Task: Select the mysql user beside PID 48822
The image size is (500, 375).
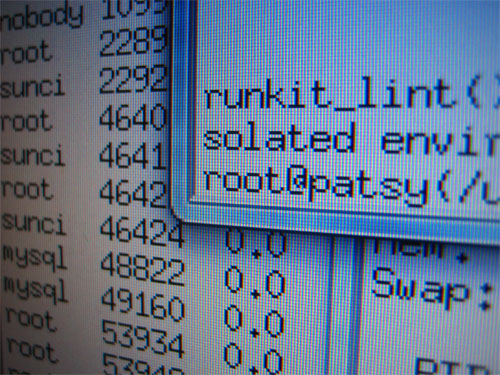Action: 35,257
